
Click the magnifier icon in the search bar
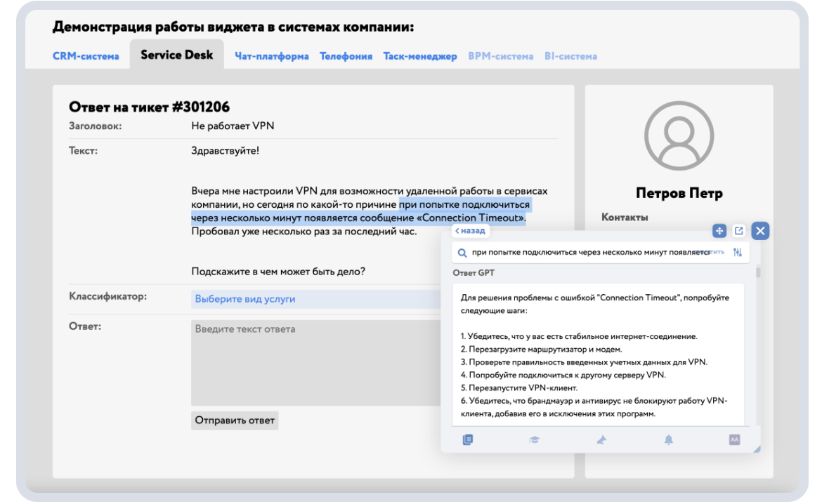point(464,252)
